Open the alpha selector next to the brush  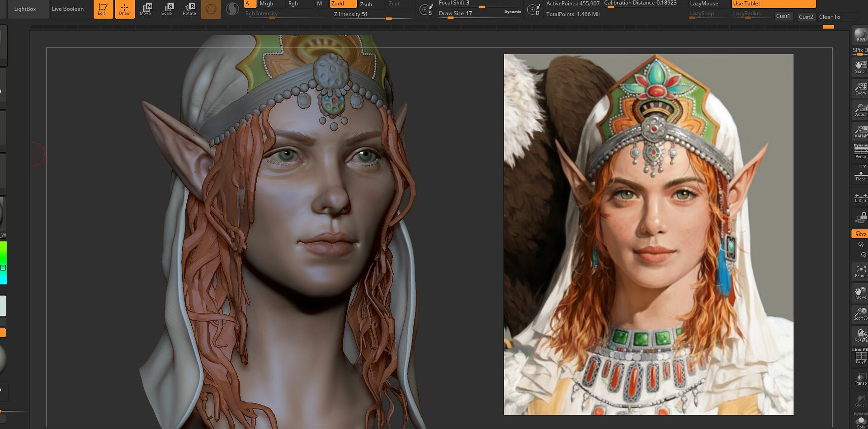232,9
